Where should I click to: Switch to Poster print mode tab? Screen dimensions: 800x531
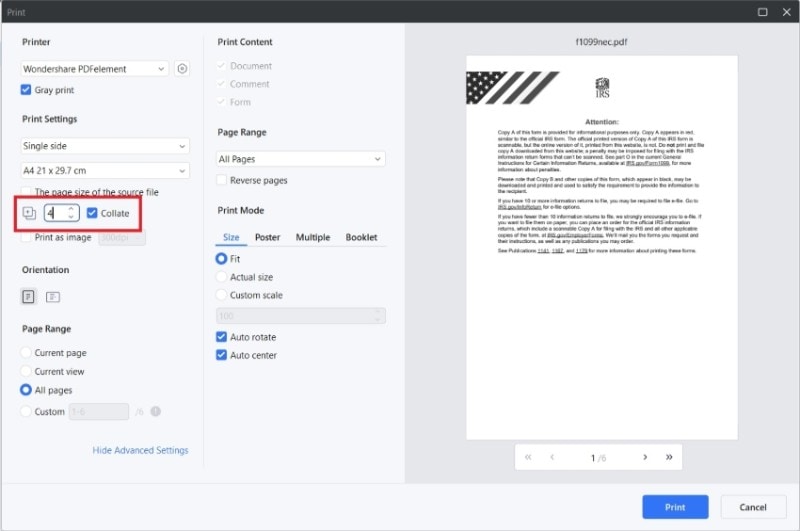tap(267, 237)
